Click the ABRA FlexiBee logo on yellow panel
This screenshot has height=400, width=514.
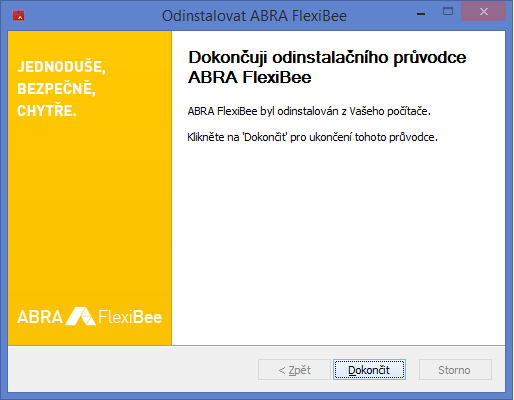pyautogui.click(x=89, y=316)
